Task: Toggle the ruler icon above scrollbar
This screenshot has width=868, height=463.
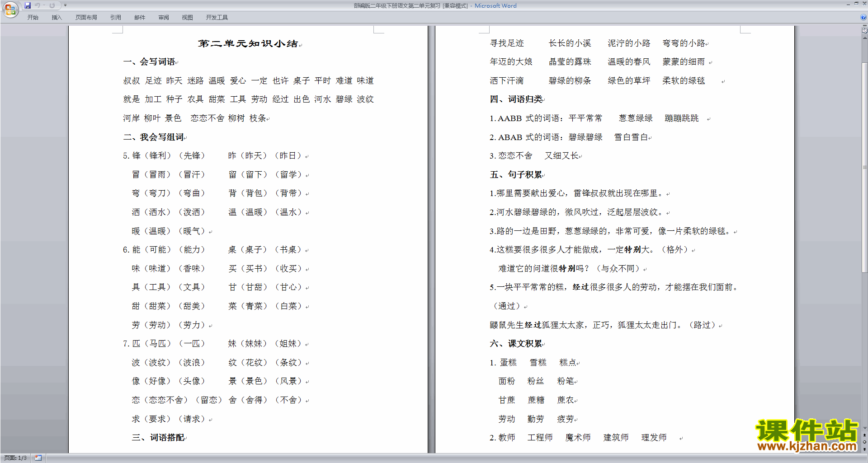Action: click(x=864, y=31)
